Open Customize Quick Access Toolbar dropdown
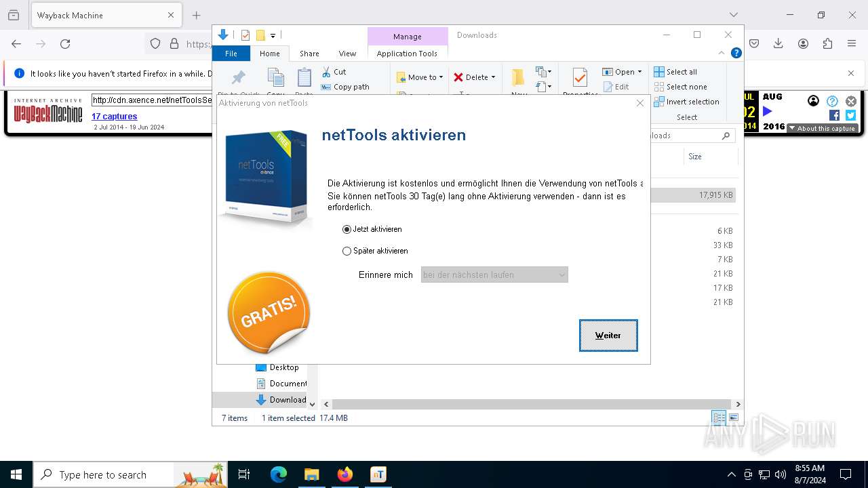Viewport: 868px width, 488px height. 273,35
